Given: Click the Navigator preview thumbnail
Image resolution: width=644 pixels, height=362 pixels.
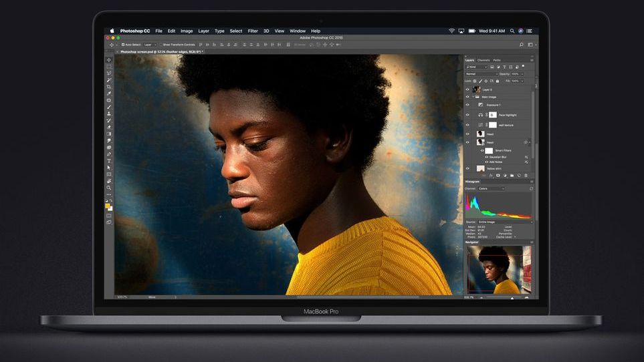Looking at the screenshot, I should 499,270.
